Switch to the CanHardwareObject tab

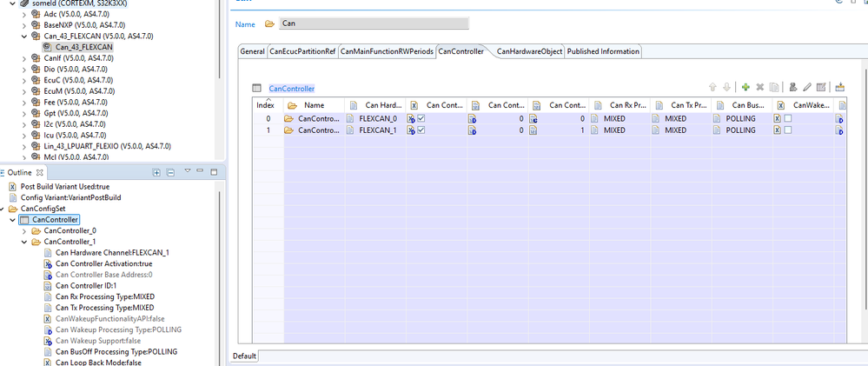tap(530, 51)
